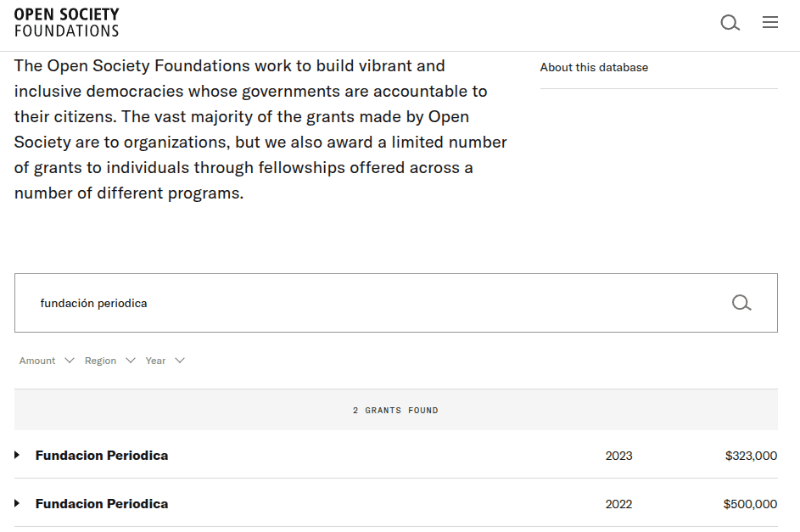Open site search from header magnifier
The width and height of the screenshot is (800, 532).
coord(730,23)
